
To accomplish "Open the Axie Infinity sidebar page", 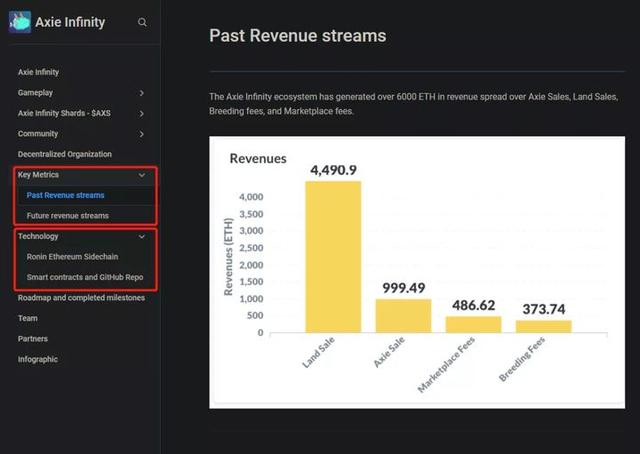I will pyautogui.click(x=38, y=72).
